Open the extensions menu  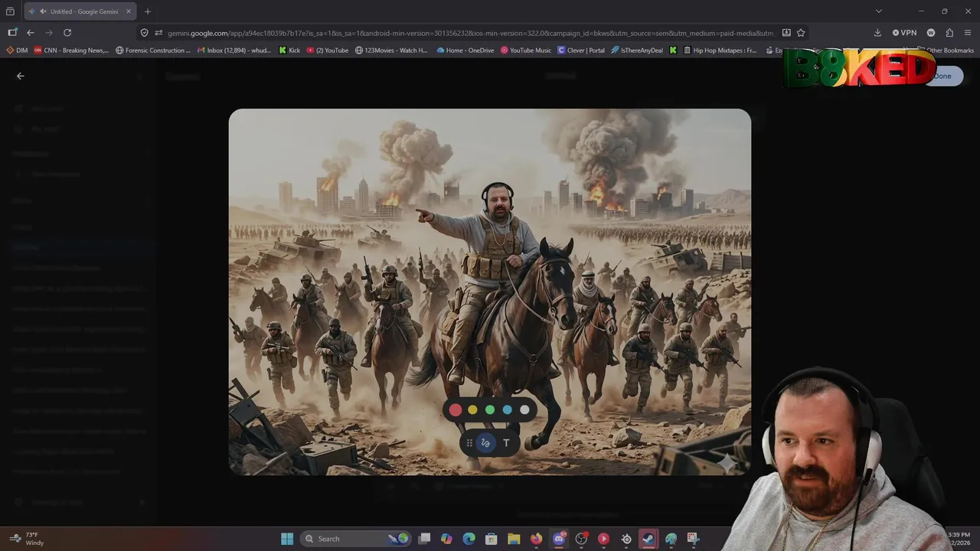[x=949, y=33]
